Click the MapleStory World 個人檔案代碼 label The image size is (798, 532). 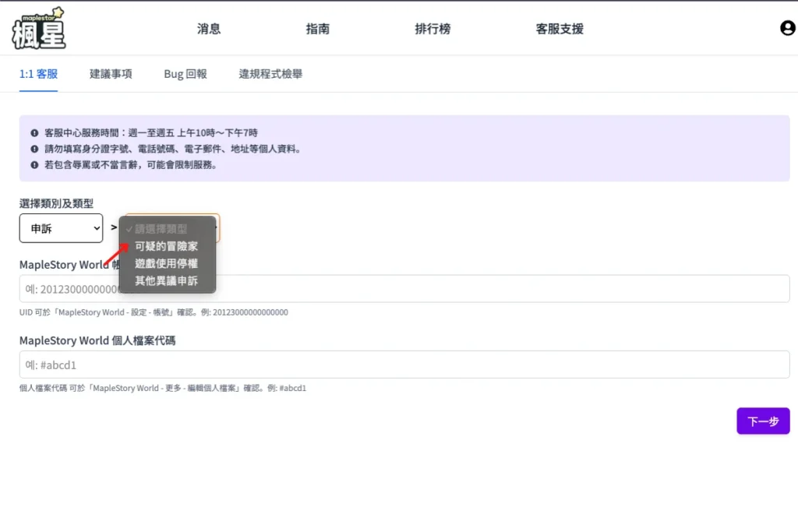[97, 340]
